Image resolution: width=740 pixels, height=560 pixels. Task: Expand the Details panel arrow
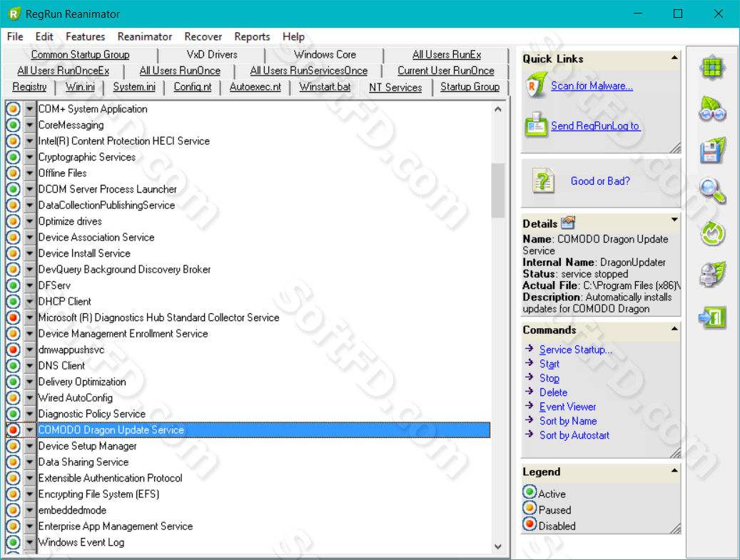pos(674,220)
